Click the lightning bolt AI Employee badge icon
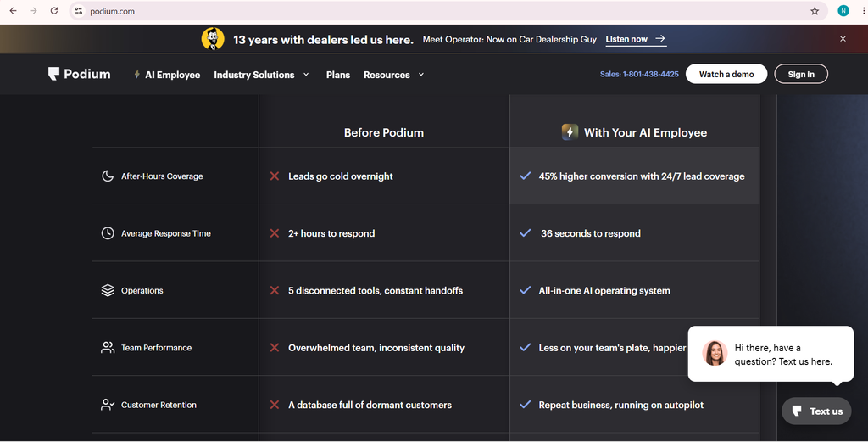868x442 pixels. click(x=570, y=131)
